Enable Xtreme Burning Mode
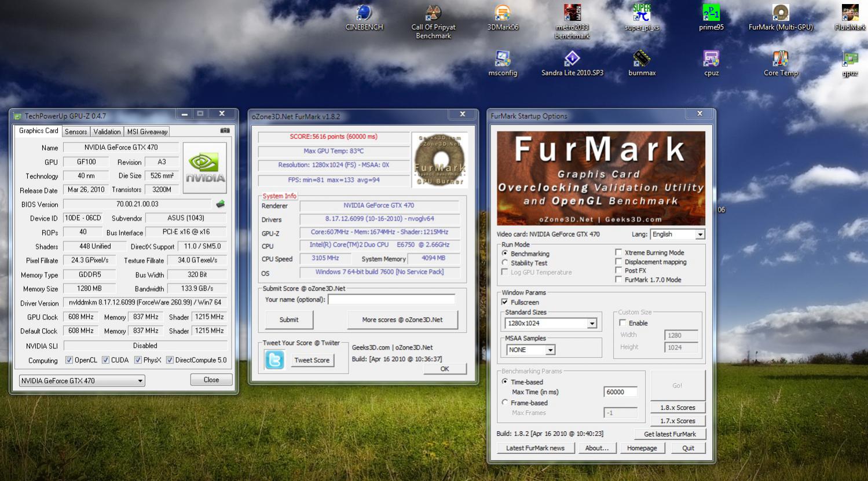This screenshot has height=481, width=868. pos(618,252)
